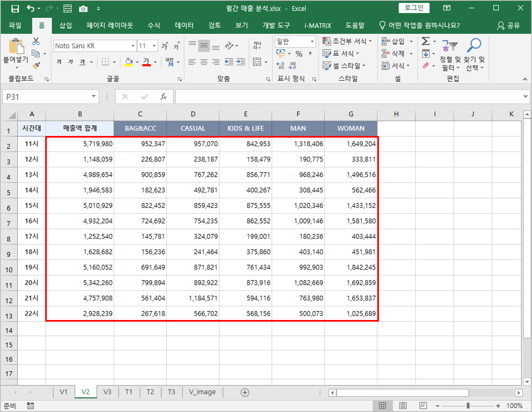
Task: Click the yellow fill color swatch button
Action: (x=129, y=62)
